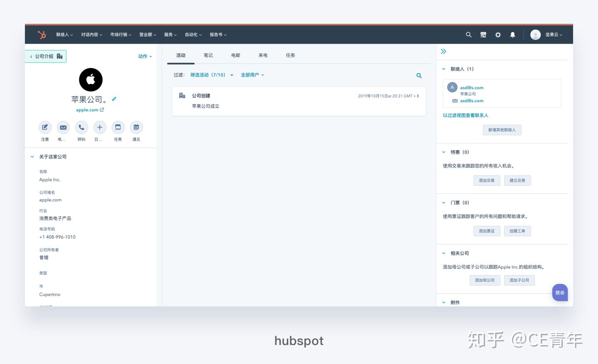Click the 任务 task action icon
Viewport: 598px width, 364px height.
[x=118, y=127]
